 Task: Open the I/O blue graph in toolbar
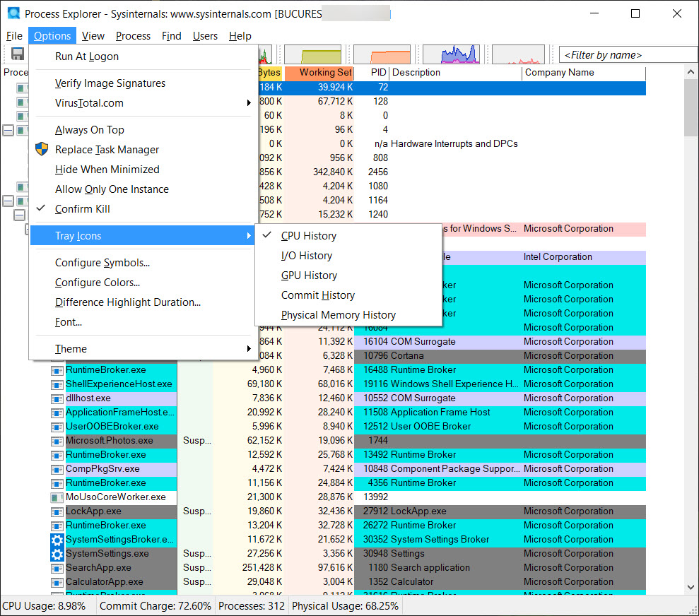click(451, 54)
